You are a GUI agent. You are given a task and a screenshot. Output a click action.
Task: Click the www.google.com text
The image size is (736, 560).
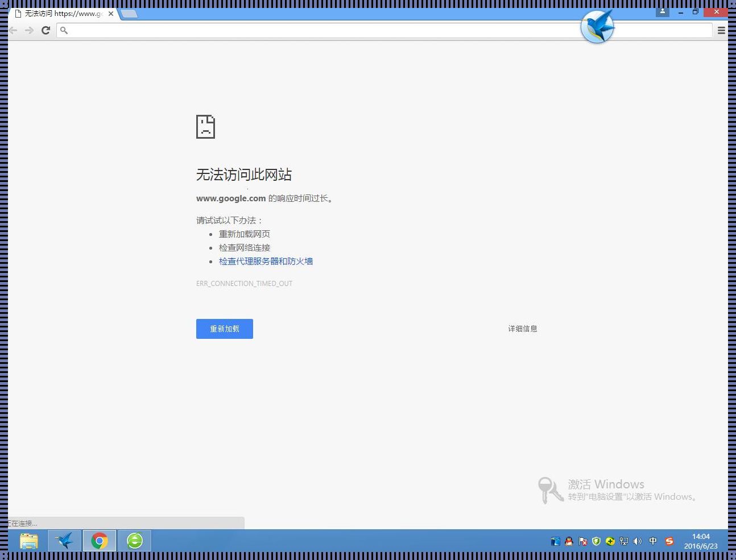point(231,198)
